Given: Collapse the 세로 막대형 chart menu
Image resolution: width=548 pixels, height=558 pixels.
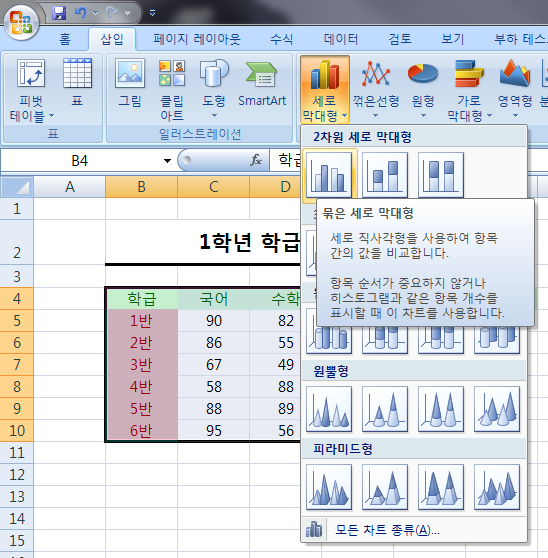Looking at the screenshot, I should point(325,90).
